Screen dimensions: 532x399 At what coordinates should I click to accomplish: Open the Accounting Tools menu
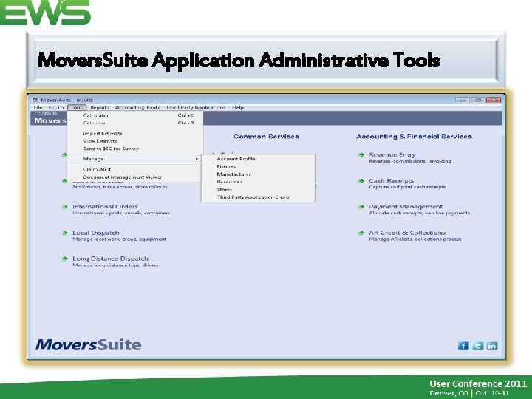137,108
